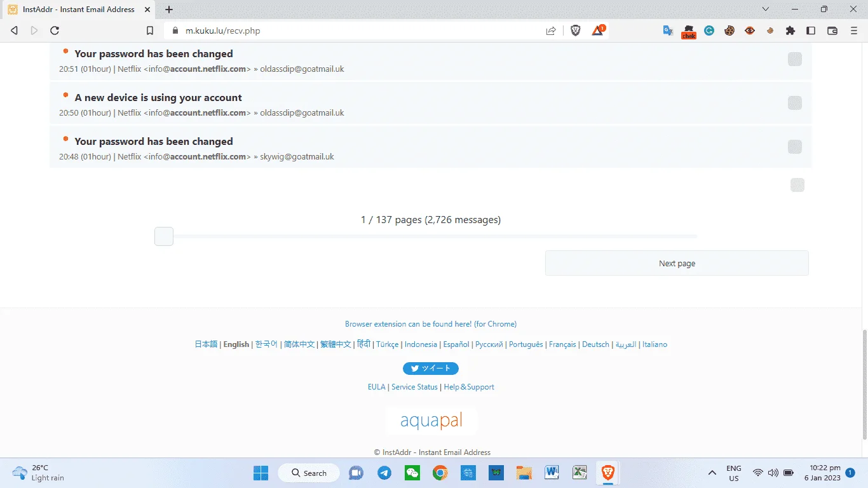This screenshot has height=488, width=868.
Task: Open the small brown cookie extension icon
Action: (770, 30)
